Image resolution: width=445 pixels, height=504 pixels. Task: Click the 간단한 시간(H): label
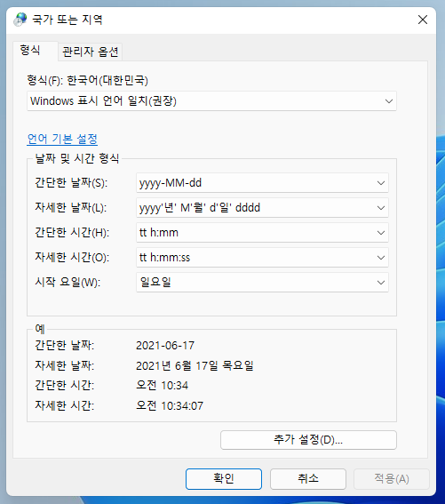(x=72, y=232)
